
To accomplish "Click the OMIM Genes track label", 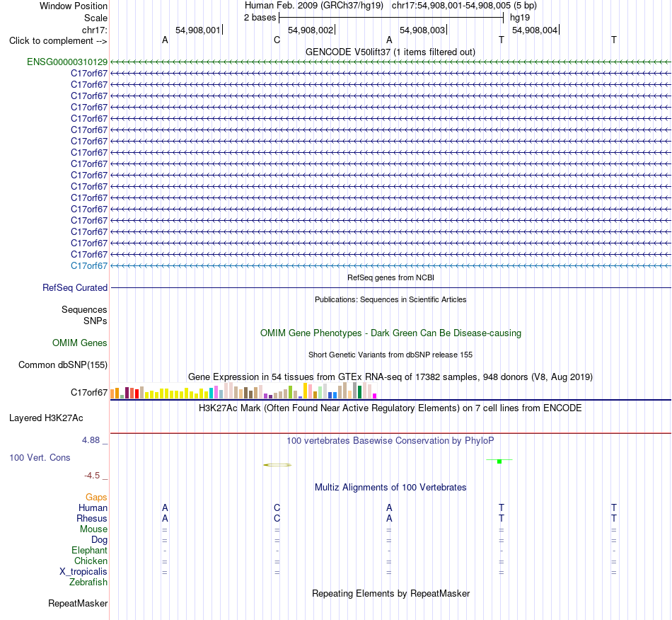I will [x=80, y=343].
